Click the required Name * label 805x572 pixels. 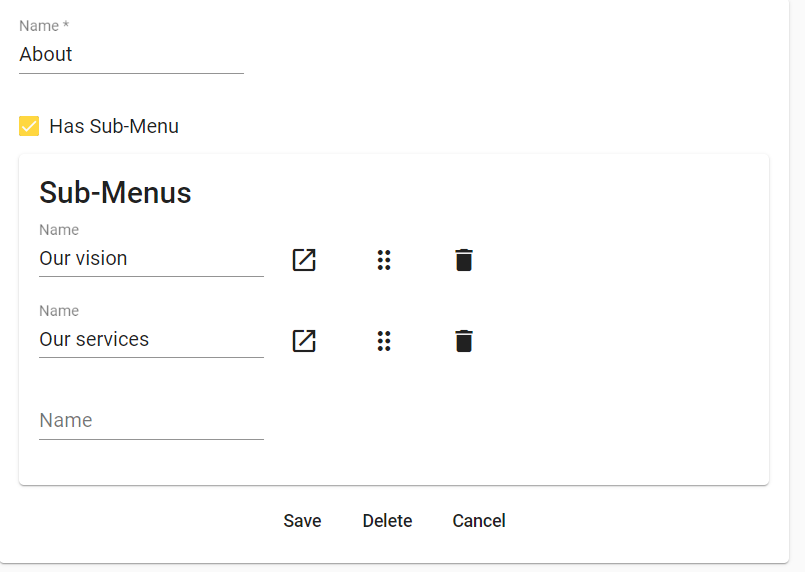[x=44, y=26]
